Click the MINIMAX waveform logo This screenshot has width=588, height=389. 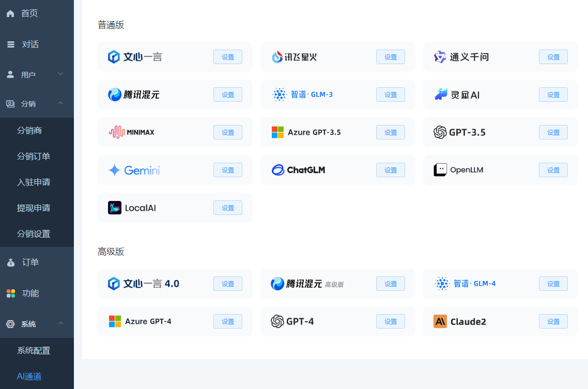[117, 132]
